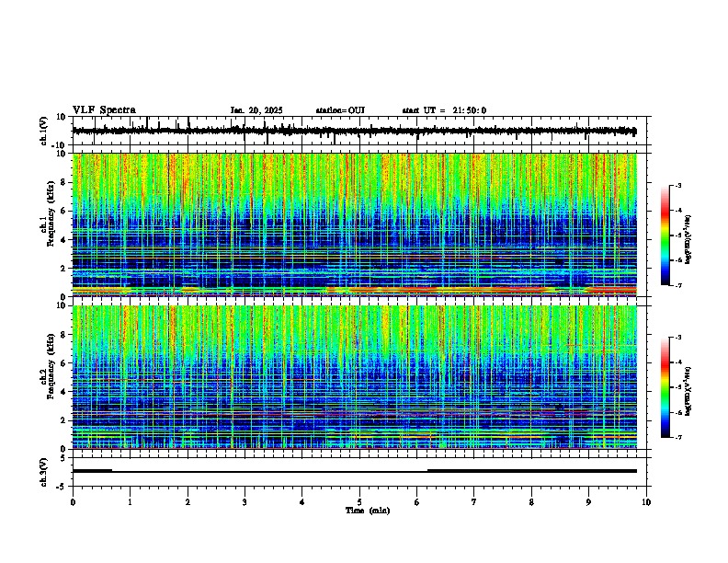Click time axis tick label "5"
Viewport: 728px width, 563px height.
click(359, 502)
